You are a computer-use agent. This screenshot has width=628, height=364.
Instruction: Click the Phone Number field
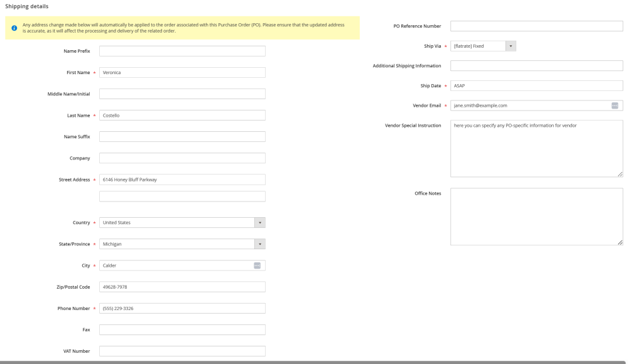pyautogui.click(x=182, y=308)
